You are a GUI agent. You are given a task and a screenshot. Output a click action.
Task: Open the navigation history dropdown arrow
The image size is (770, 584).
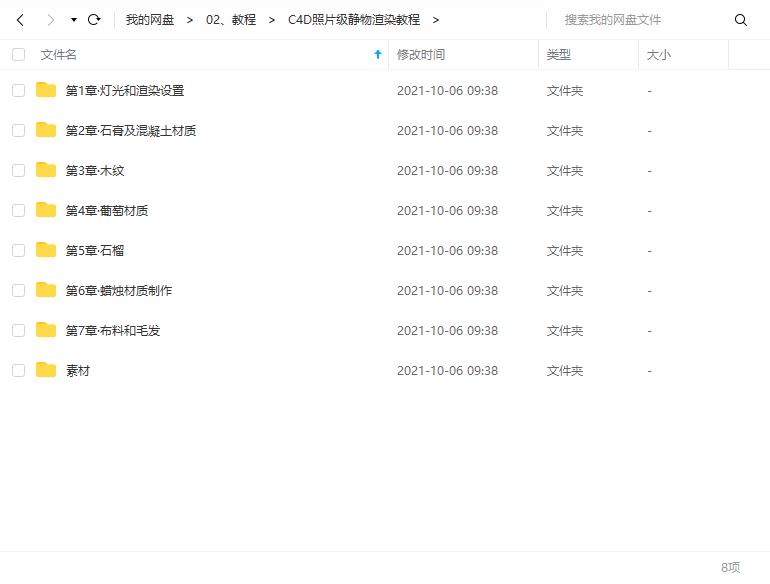tap(74, 20)
